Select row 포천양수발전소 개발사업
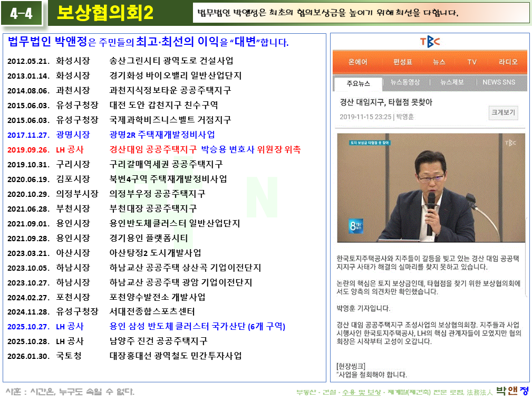Image resolution: width=532 pixels, height=399 pixels. (106, 297)
